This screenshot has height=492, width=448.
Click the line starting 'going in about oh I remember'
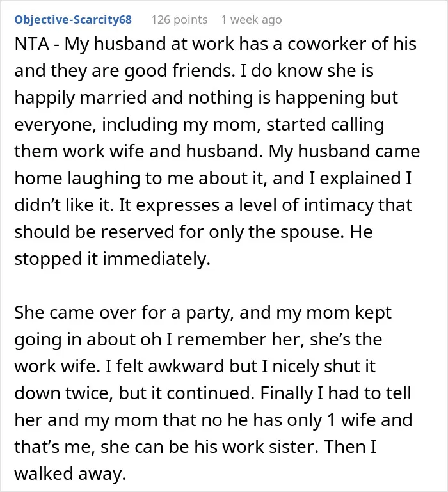198,340
